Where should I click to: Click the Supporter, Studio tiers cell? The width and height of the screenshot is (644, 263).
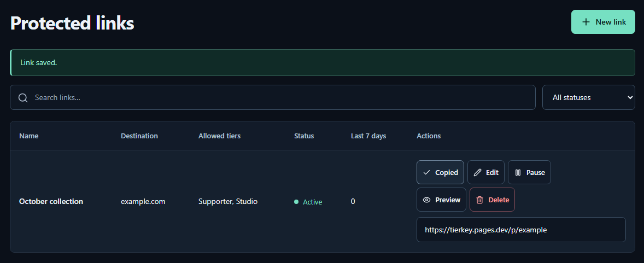click(228, 201)
